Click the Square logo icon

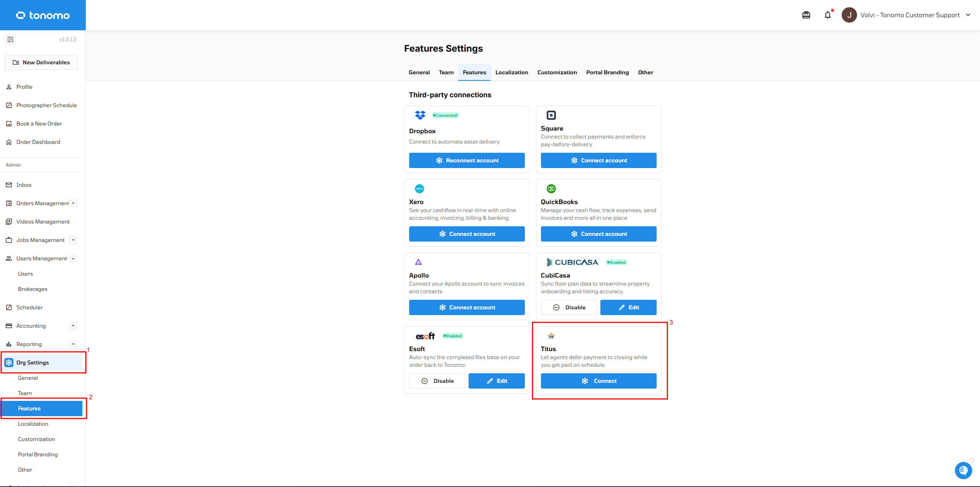pos(551,115)
